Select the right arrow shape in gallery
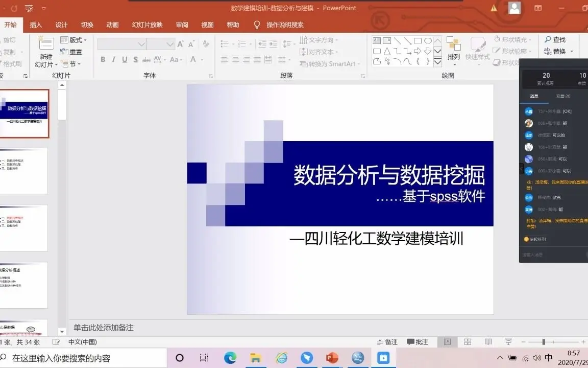Image resolution: width=588 pixels, height=368 pixels. click(x=418, y=51)
